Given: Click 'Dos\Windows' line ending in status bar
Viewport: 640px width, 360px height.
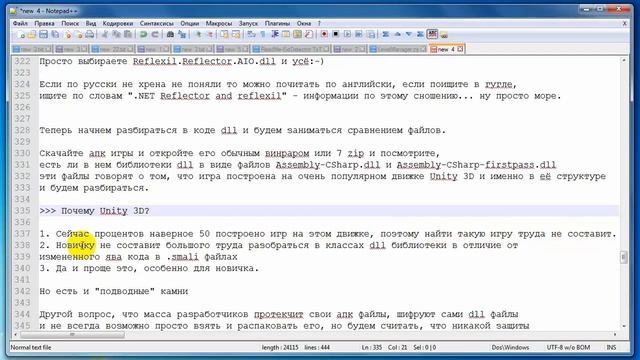Looking at the screenshot, I should click(510, 347).
